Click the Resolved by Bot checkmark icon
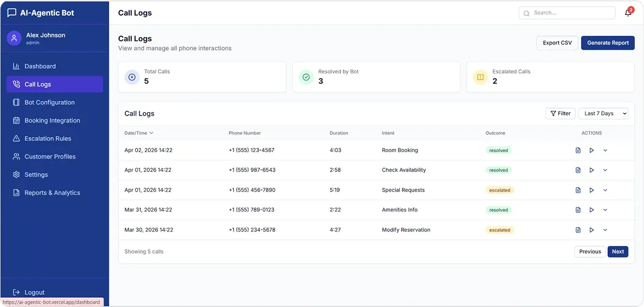The height and width of the screenshot is (307, 644). click(306, 77)
